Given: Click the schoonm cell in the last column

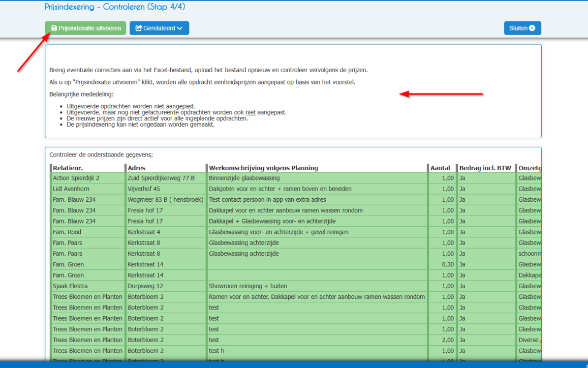Looking at the screenshot, I should (x=529, y=254).
